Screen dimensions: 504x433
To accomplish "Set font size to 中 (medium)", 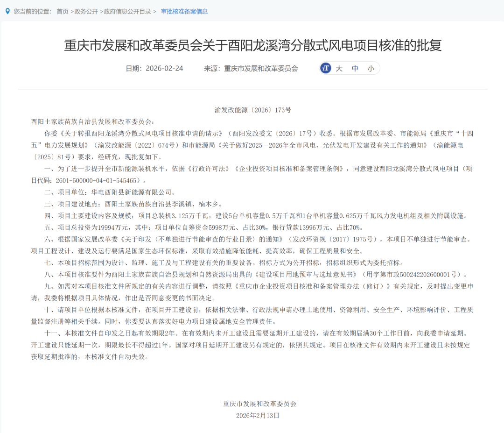I will (x=355, y=68).
